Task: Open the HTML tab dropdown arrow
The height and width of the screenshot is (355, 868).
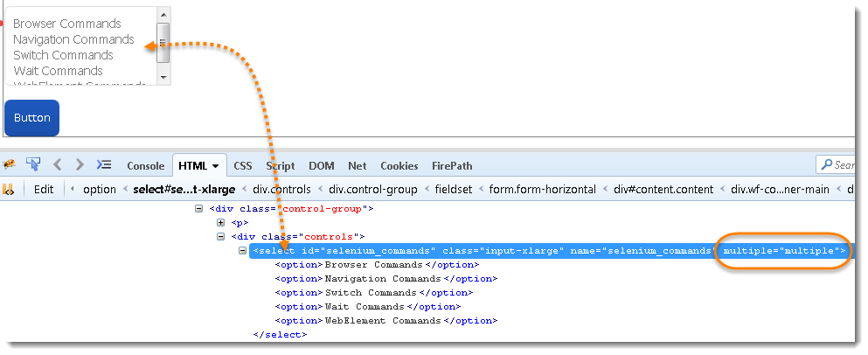Action: tap(215, 166)
